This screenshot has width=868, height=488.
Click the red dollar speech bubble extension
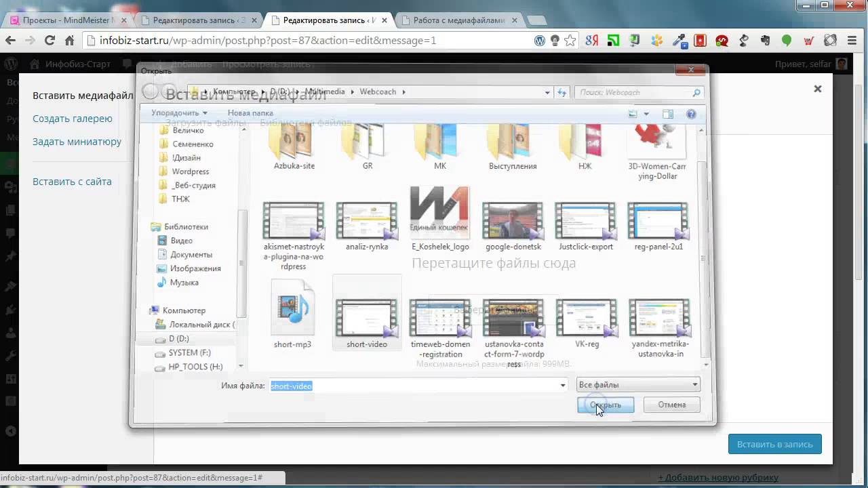tap(722, 41)
